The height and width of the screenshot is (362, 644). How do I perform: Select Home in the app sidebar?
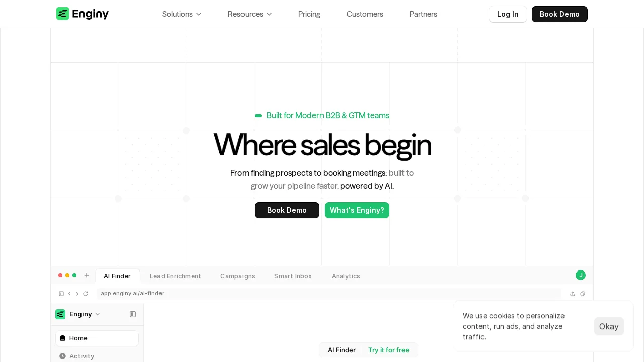click(97, 338)
